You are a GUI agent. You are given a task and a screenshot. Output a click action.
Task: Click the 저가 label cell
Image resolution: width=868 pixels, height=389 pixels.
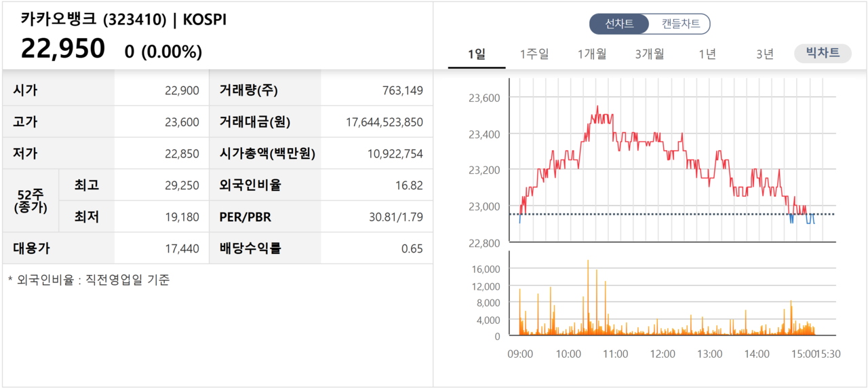point(58,153)
